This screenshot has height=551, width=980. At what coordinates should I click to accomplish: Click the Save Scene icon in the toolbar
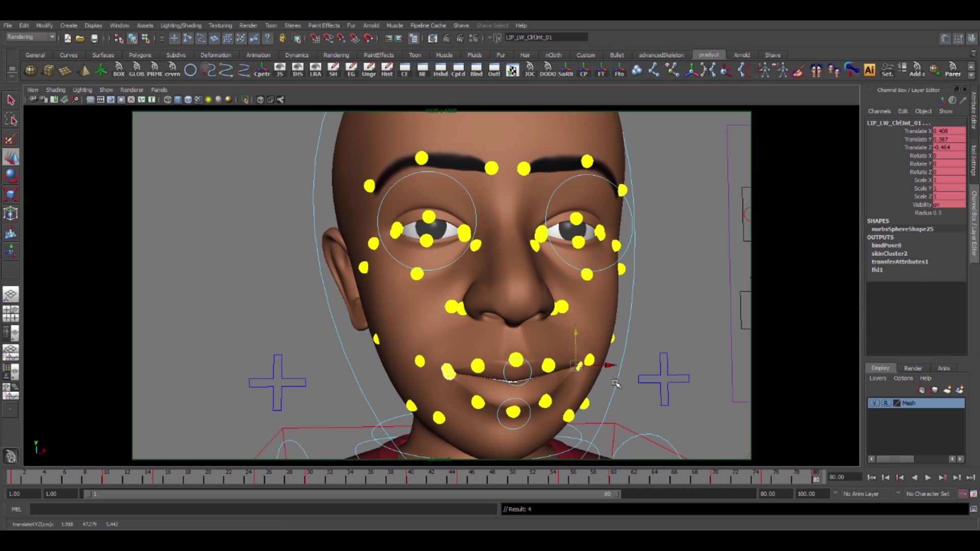[x=94, y=37]
